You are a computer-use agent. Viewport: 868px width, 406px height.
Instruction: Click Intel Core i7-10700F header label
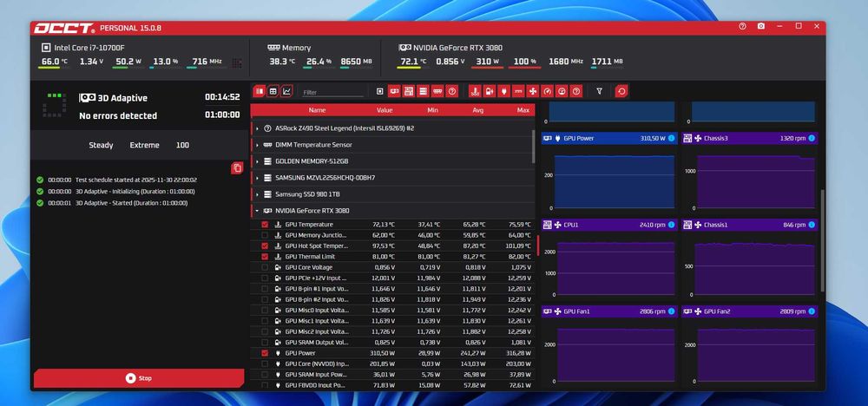(x=89, y=48)
